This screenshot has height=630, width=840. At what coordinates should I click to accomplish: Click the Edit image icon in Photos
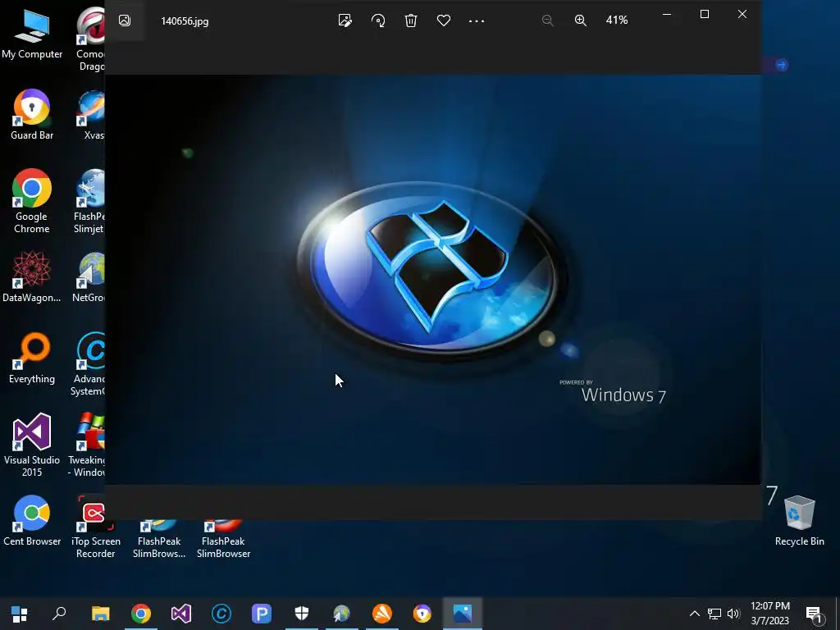click(345, 21)
